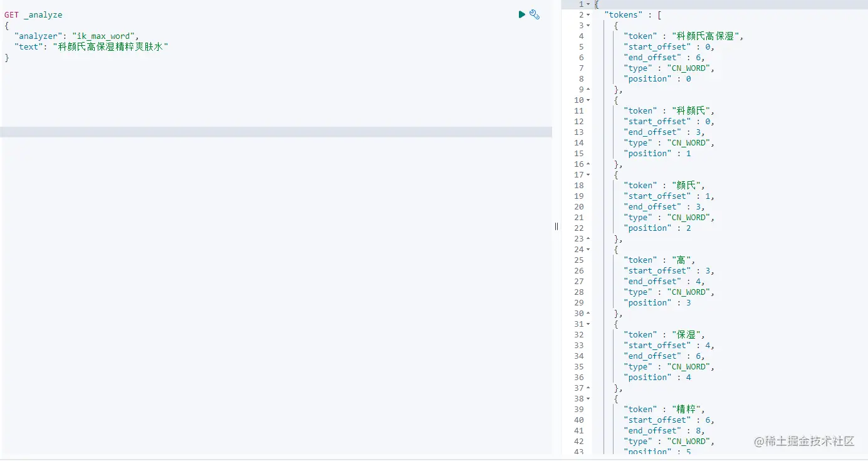
Task: Fold the token block starting at line 10
Action: [x=588, y=100]
